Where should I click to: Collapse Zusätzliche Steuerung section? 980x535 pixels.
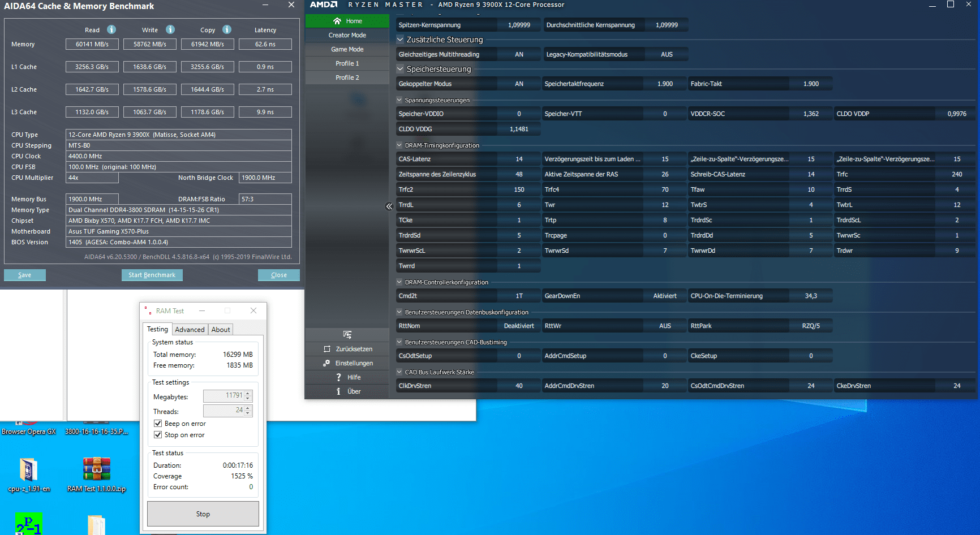400,40
